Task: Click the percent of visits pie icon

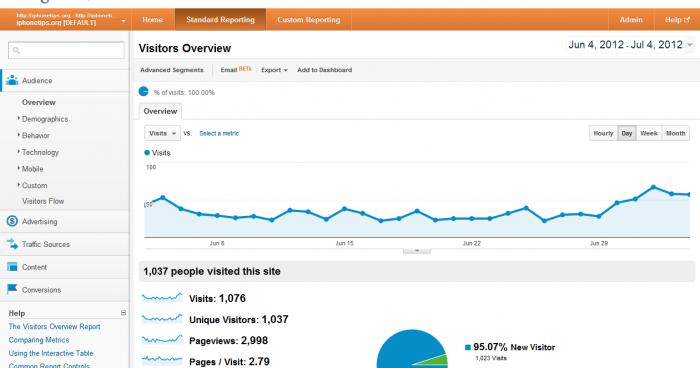Action: pyautogui.click(x=143, y=92)
